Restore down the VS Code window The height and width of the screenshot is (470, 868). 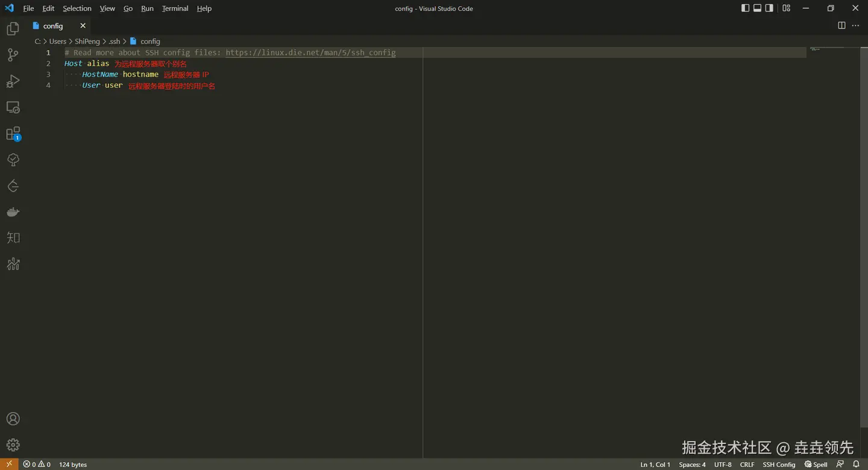point(831,8)
